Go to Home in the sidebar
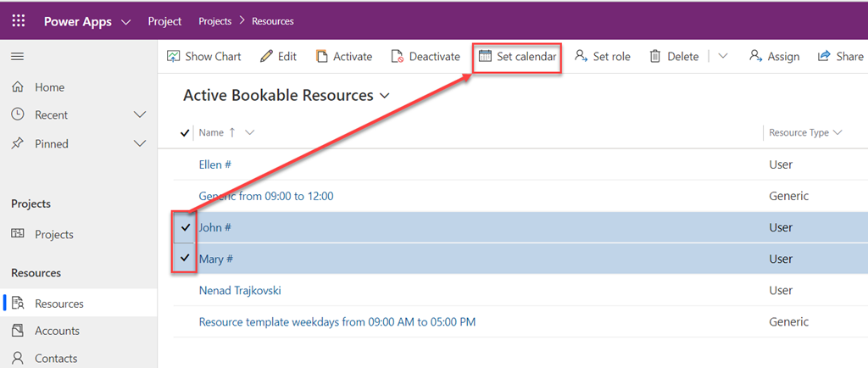The image size is (868, 368). (49, 87)
